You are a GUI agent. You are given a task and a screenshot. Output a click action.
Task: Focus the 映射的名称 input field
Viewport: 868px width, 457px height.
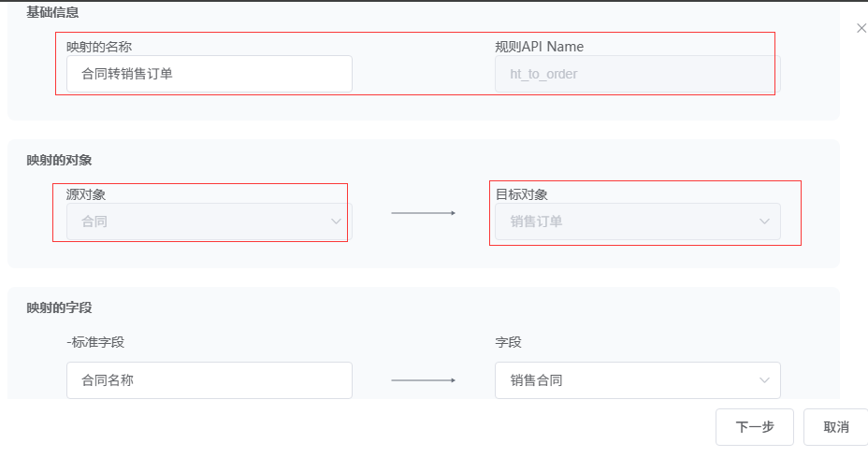tap(209, 74)
